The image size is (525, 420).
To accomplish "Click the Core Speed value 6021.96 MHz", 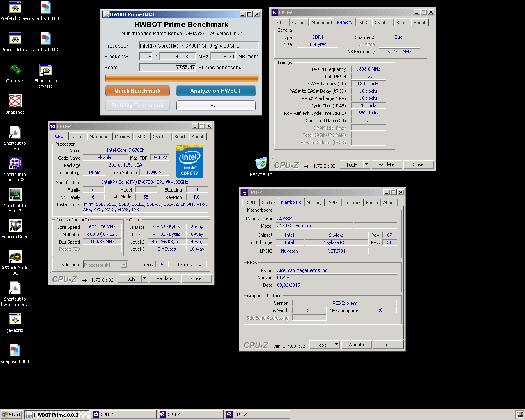I will pyautogui.click(x=102, y=227).
